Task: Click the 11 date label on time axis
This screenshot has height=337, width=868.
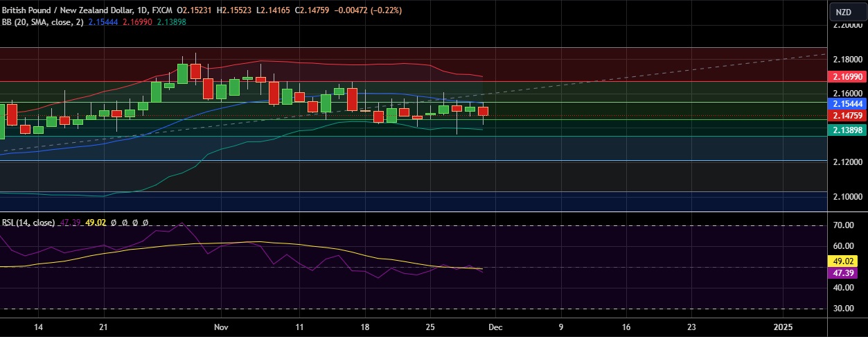Action: click(299, 327)
